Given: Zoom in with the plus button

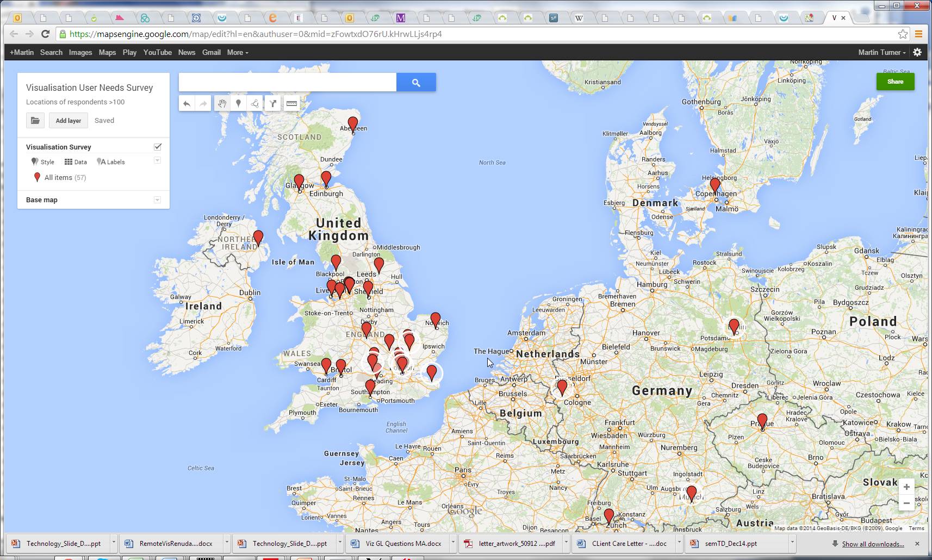Looking at the screenshot, I should 906,487.
